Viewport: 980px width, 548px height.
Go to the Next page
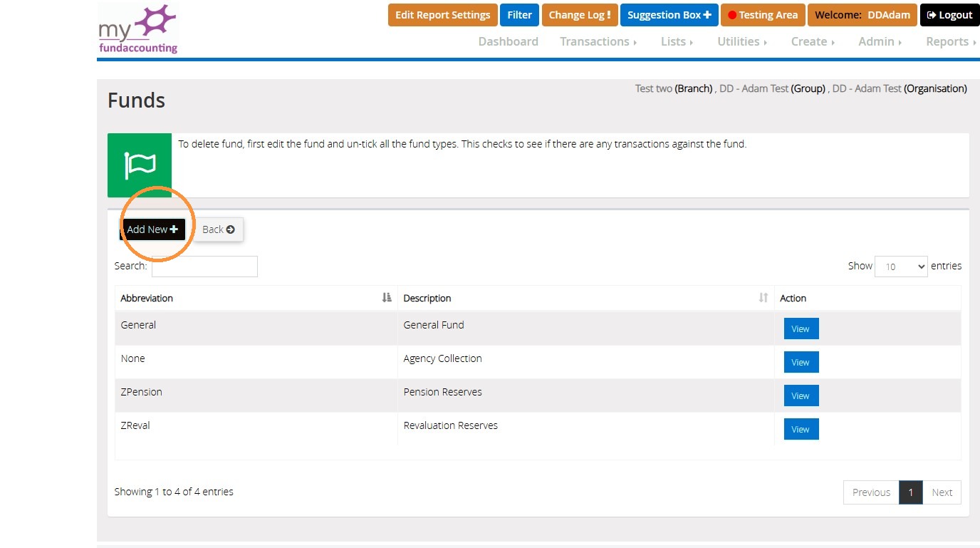(x=942, y=492)
